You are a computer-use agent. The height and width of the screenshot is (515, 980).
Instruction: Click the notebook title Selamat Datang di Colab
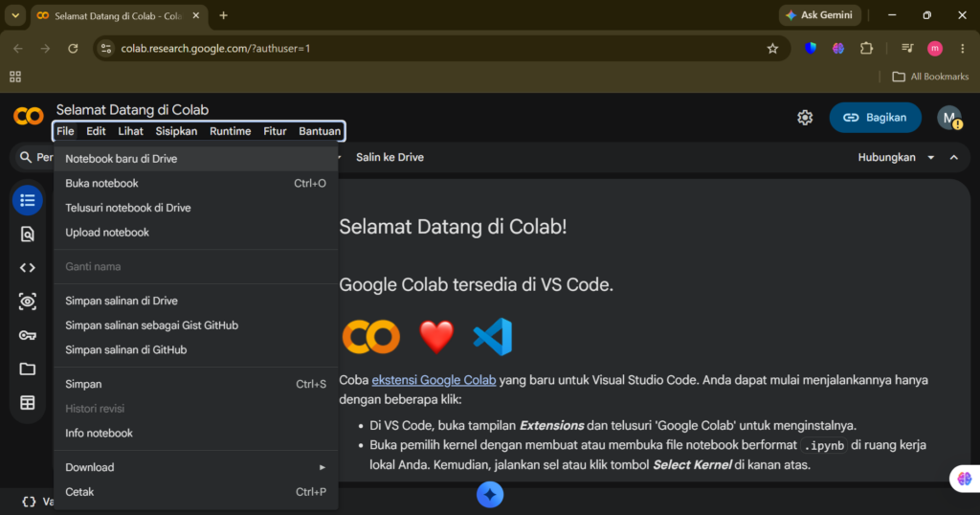click(x=132, y=110)
